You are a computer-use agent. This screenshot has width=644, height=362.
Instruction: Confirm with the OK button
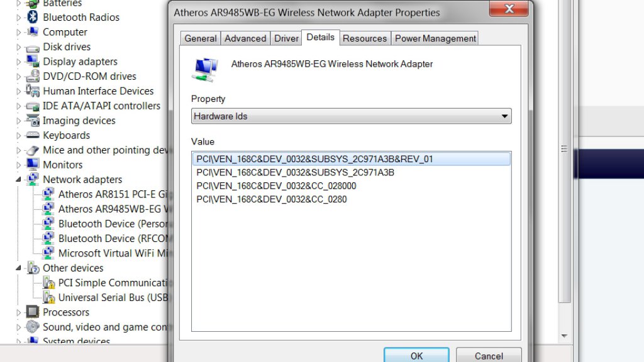(416, 356)
